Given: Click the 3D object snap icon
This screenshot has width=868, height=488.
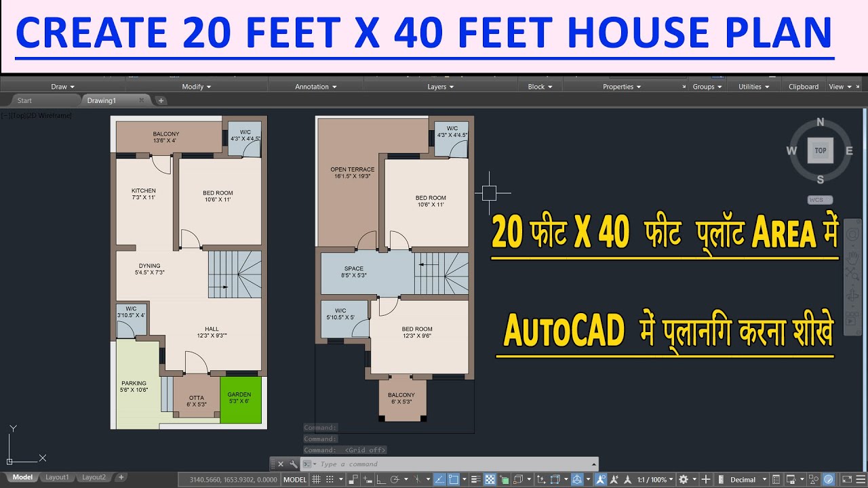Looking at the screenshot, I should (x=518, y=479).
